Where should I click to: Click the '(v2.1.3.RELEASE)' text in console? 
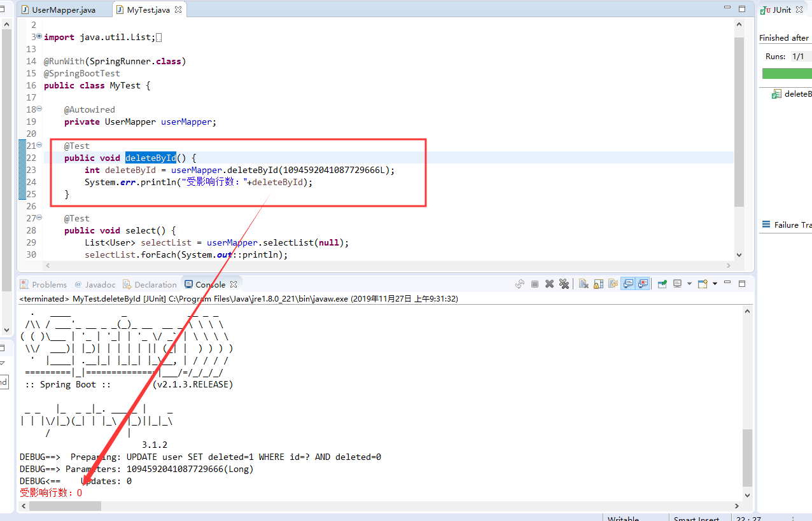pyautogui.click(x=193, y=384)
